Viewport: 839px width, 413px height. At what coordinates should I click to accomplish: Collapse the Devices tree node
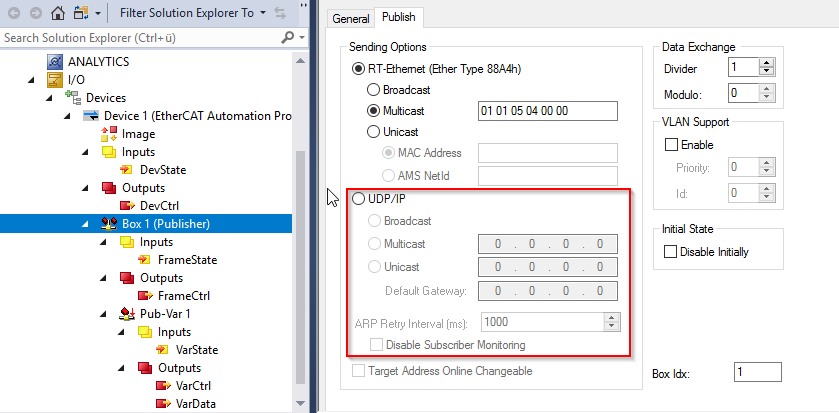coord(50,98)
